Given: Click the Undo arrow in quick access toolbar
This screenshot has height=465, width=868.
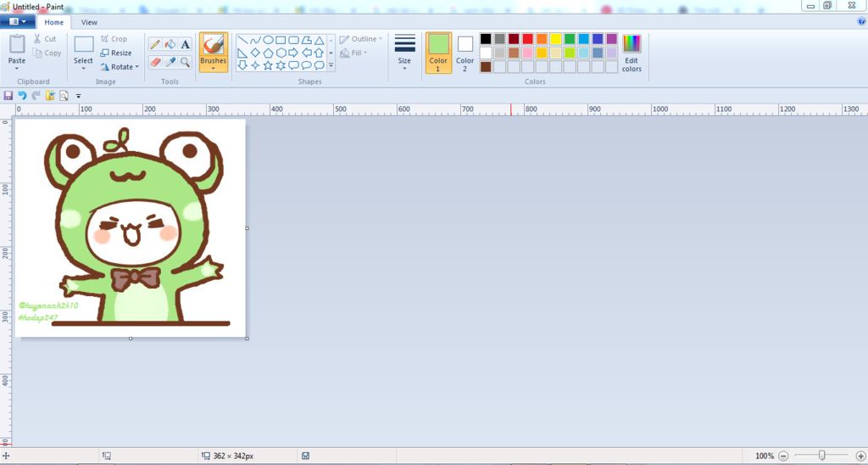Looking at the screenshot, I should click(x=22, y=96).
